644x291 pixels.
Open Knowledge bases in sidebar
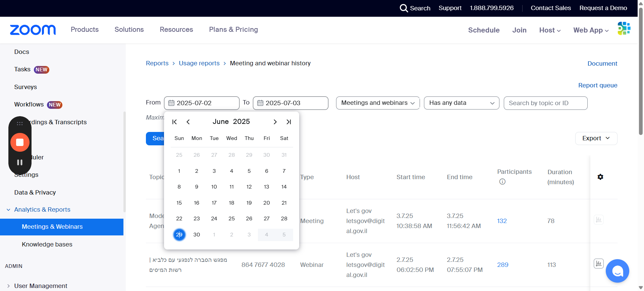coord(47,244)
